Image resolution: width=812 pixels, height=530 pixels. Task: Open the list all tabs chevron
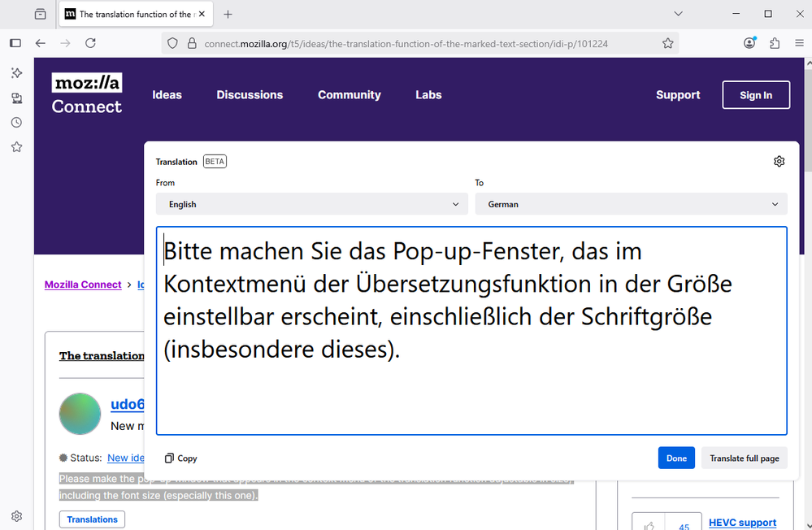679,14
